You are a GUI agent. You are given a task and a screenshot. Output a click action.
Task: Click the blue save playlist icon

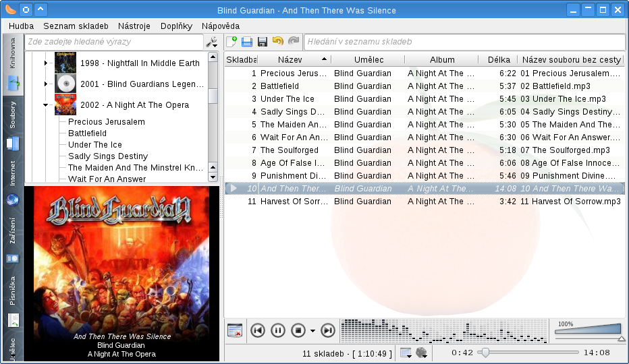247,42
